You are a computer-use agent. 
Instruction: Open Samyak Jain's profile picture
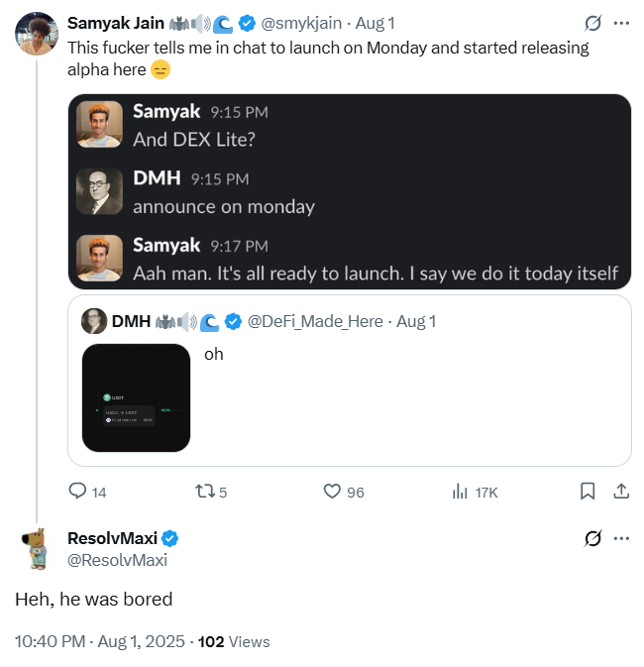[36, 34]
